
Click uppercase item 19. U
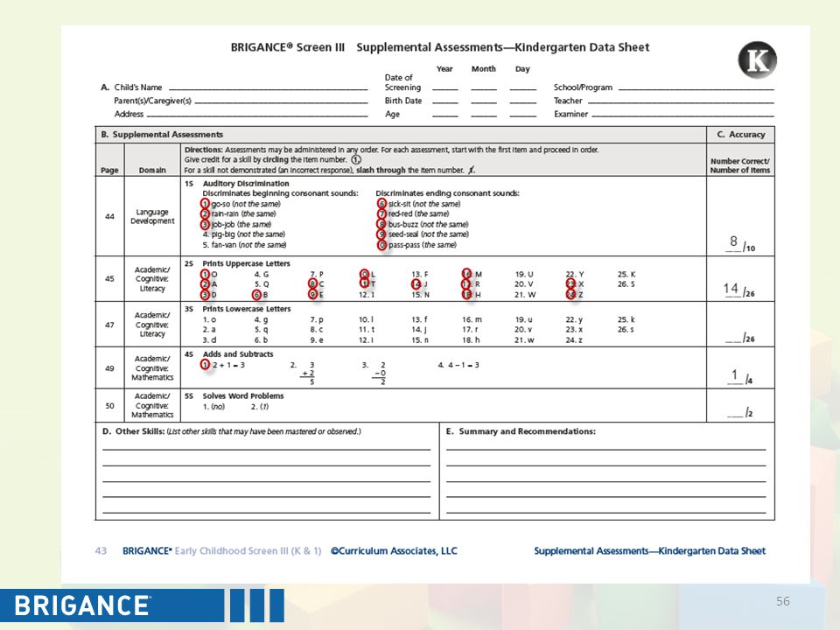tap(524, 274)
